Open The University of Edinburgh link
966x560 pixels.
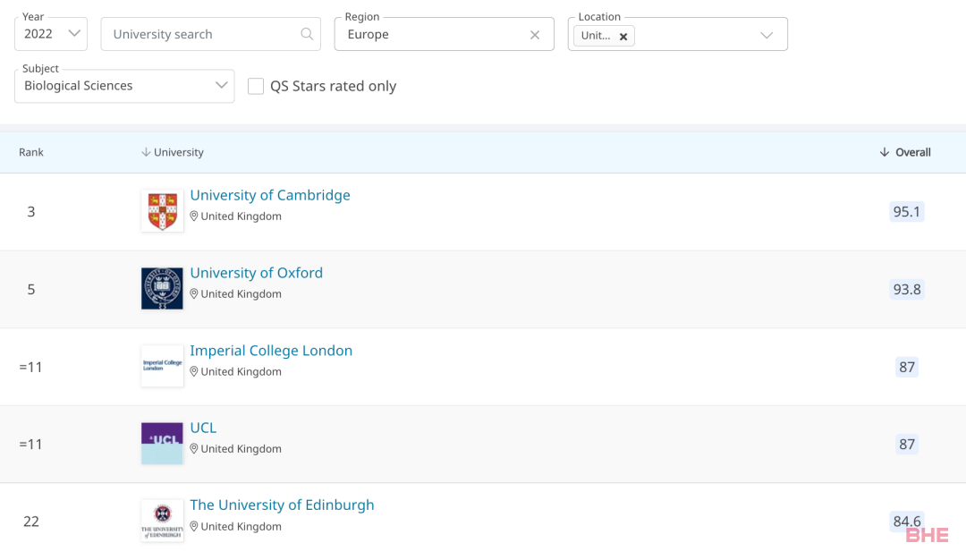click(x=282, y=505)
